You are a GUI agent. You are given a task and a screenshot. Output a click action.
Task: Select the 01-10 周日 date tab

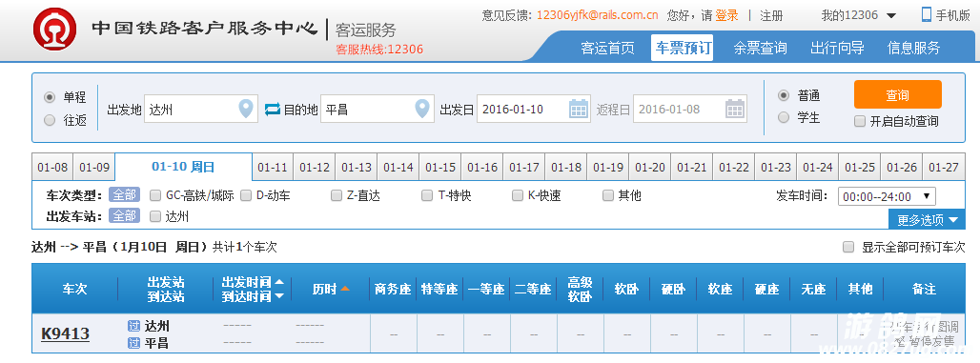pyautogui.click(x=183, y=167)
